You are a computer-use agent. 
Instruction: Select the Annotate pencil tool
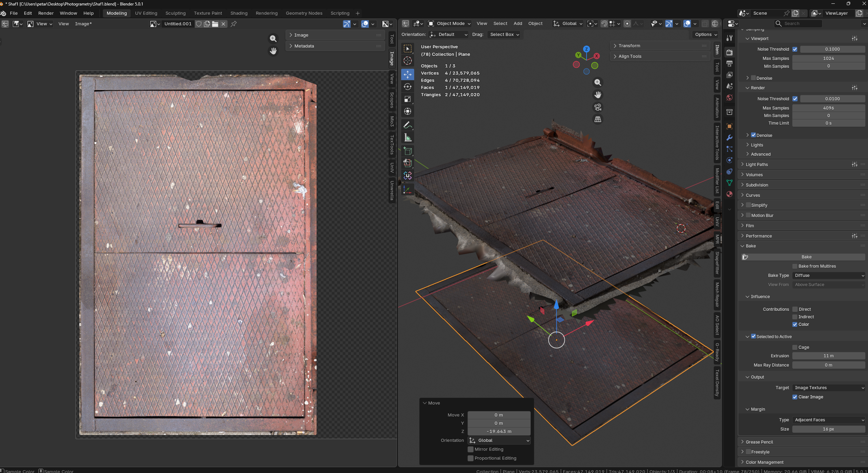(x=407, y=125)
